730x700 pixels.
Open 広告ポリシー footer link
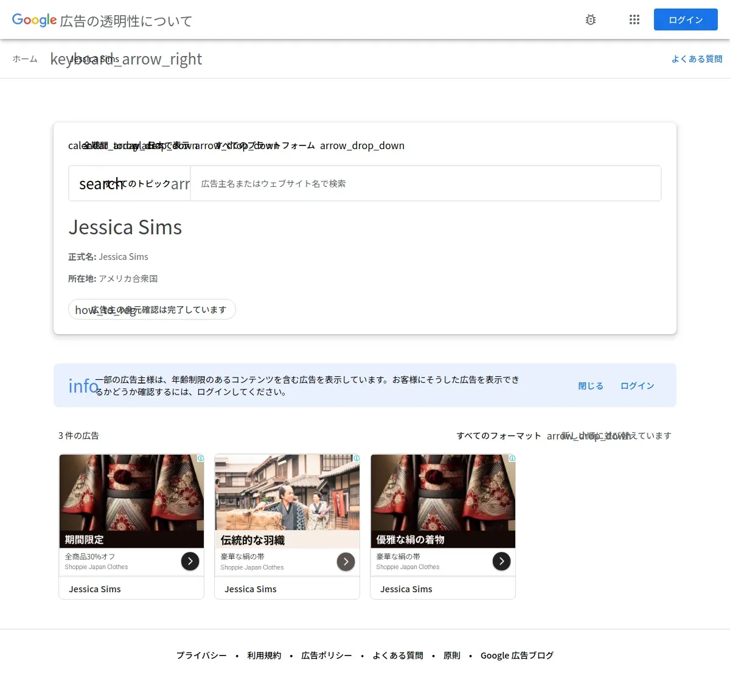pos(327,656)
